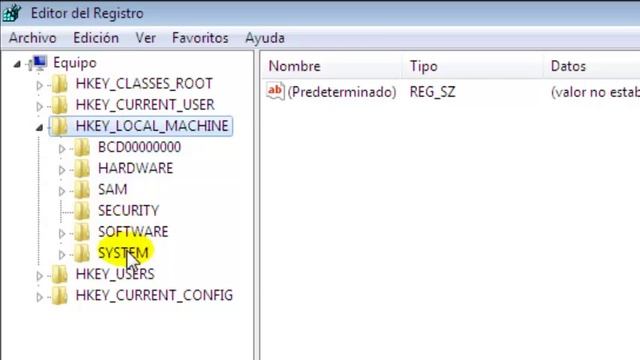Select the BCD00000000 key label
The height and width of the screenshot is (360, 640).
[x=139, y=147]
